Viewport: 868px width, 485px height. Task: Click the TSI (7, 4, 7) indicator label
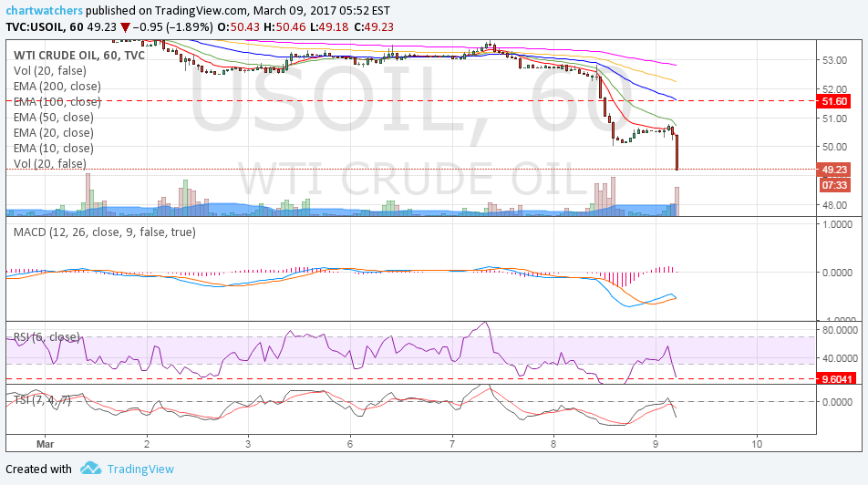pyautogui.click(x=42, y=399)
